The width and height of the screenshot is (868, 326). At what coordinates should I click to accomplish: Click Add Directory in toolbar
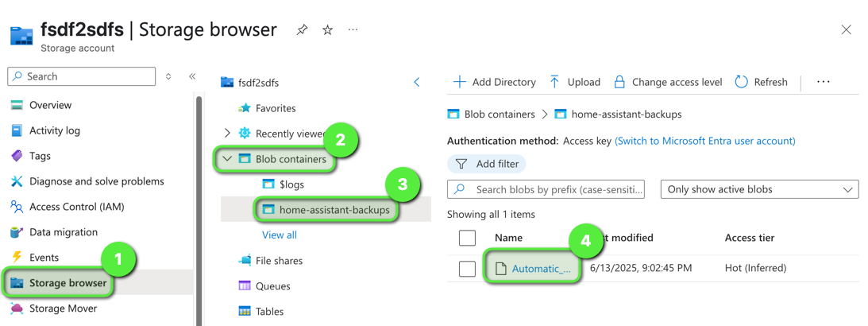[x=494, y=82]
